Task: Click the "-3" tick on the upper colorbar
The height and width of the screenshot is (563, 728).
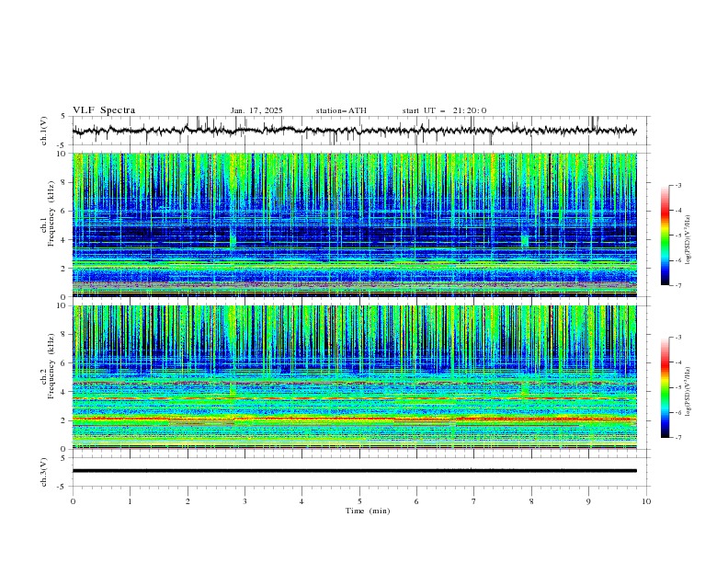Action: (677, 185)
